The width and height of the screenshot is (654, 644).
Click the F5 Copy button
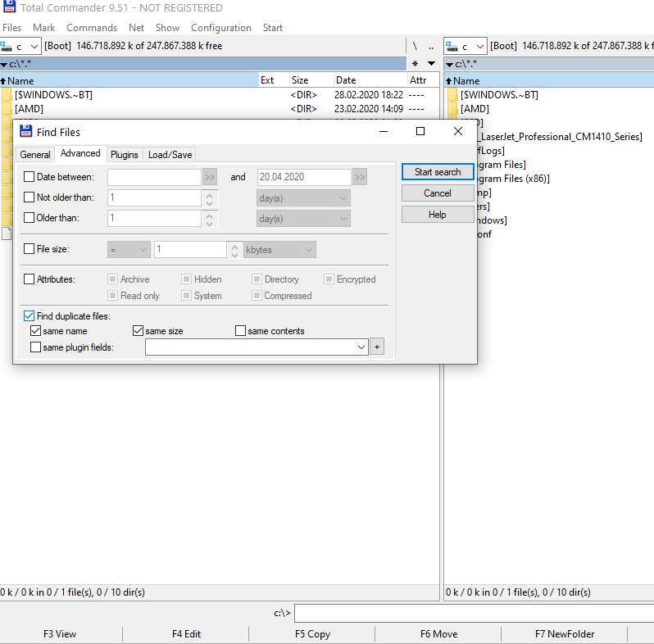(x=312, y=634)
